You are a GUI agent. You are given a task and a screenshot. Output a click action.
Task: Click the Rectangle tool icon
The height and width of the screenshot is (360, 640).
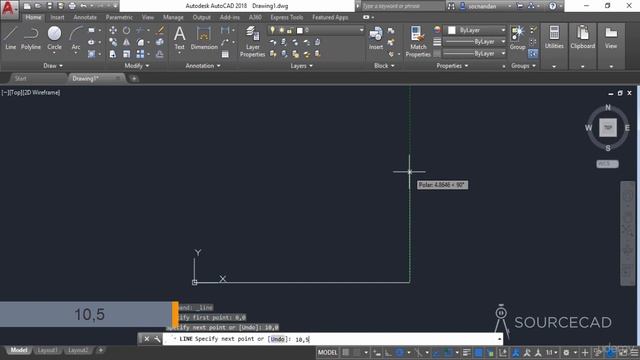point(91,30)
